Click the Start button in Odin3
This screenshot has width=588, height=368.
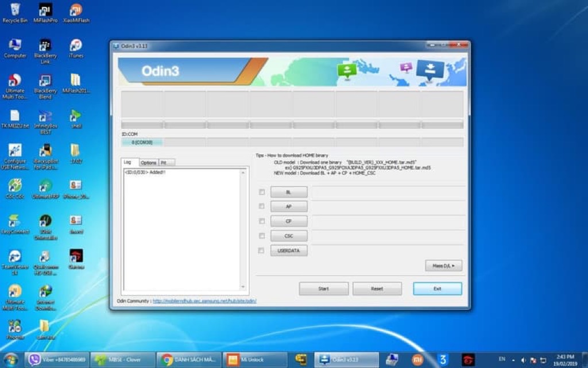324,289
